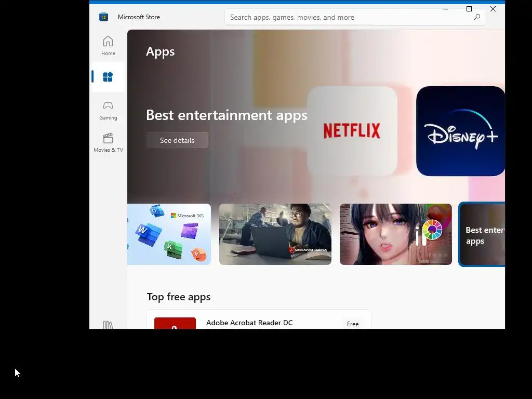Select the ibis Paint anime banner thumbnail
This screenshot has height=399, width=532.
[395, 234]
